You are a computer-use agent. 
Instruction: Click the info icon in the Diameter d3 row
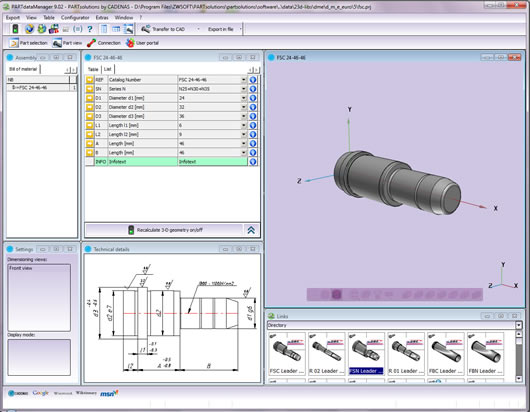tap(253, 116)
